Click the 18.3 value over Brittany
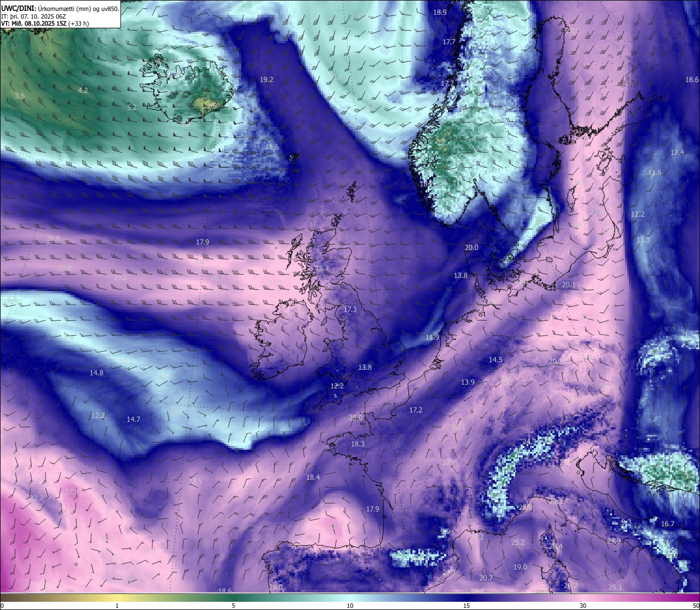 point(358,444)
